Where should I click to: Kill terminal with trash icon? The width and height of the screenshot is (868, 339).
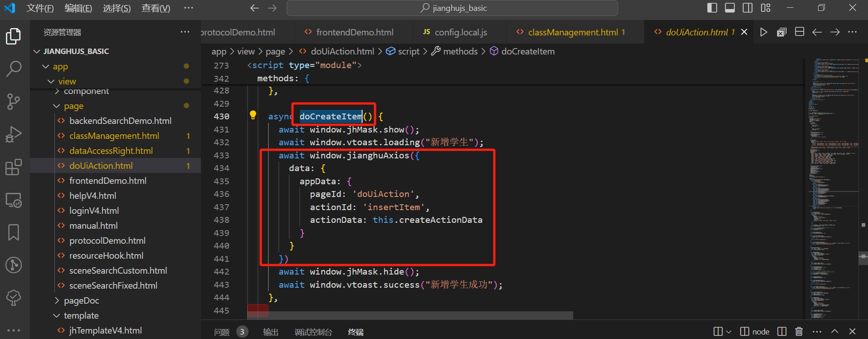799,332
